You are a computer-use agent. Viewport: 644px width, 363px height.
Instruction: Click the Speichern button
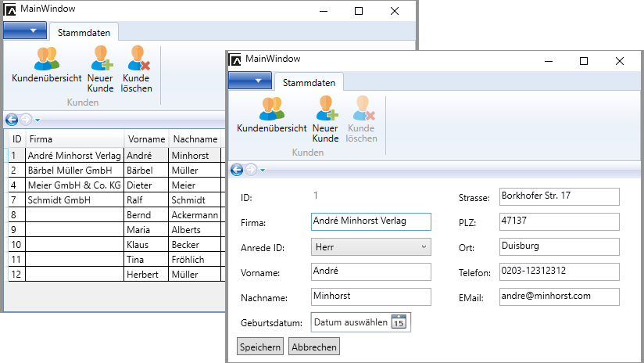coord(260,347)
